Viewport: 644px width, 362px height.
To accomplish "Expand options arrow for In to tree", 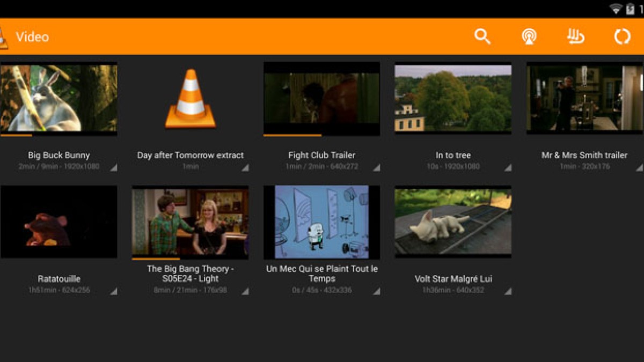I will click(508, 168).
